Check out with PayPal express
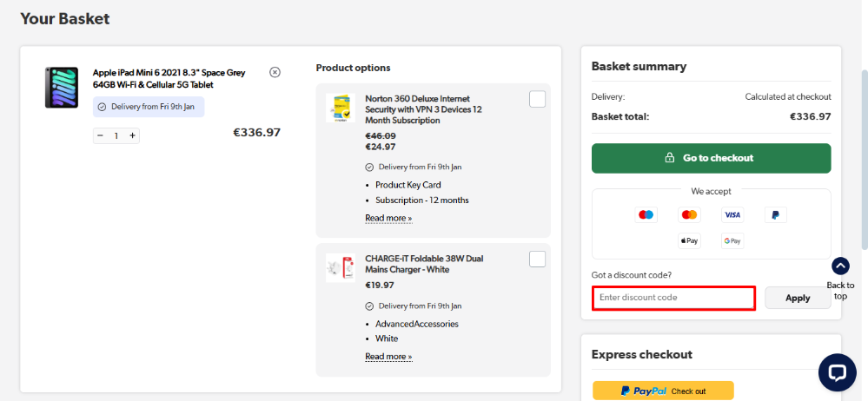This screenshot has width=868, height=401. pos(663,391)
